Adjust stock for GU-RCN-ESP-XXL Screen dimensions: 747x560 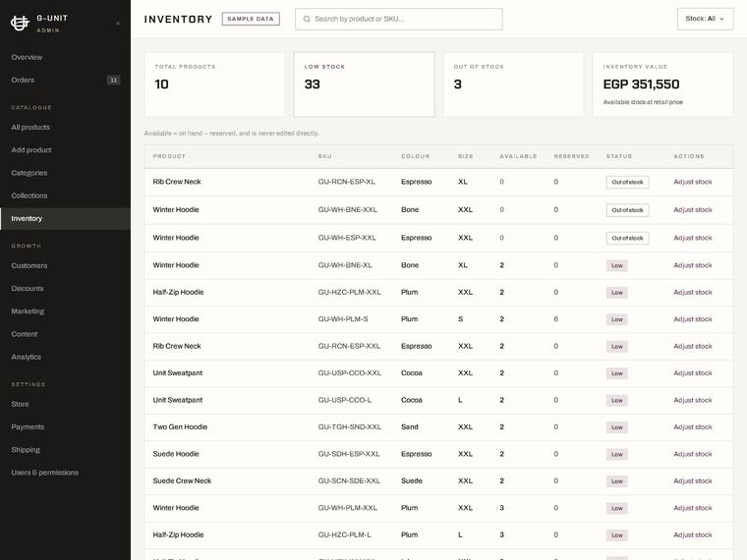[693, 346]
